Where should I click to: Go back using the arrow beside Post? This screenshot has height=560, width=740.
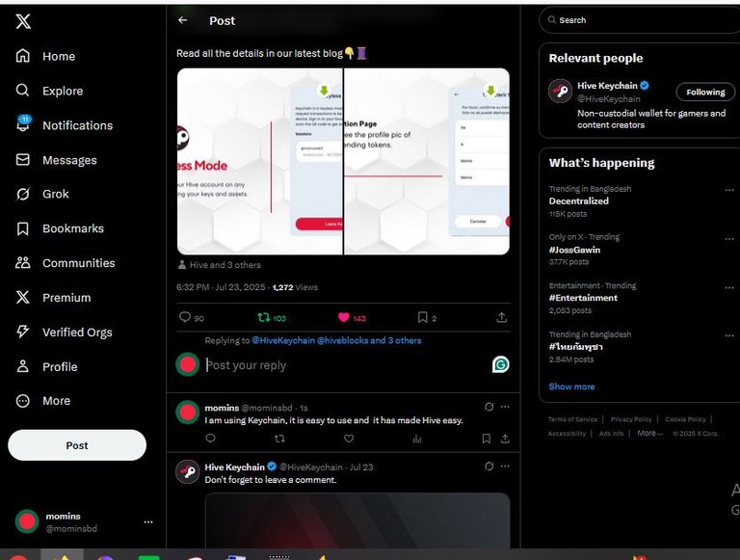point(183,20)
